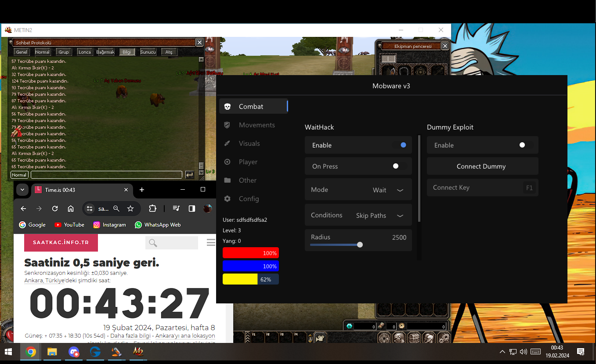This screenshot has width=596, height=364.
Task: Toggle the Dummy Exploit Enable switch
Action: (525, 145)
